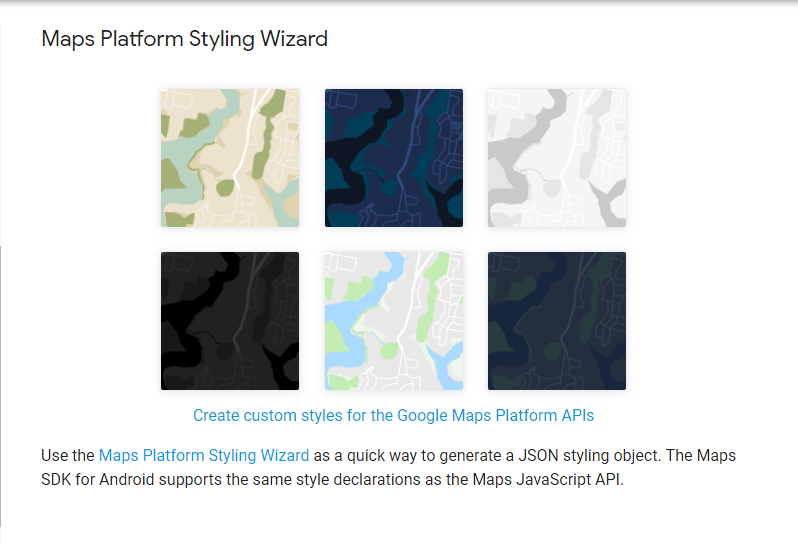Select the dark slate night map thumbnail
The height and width of the screenshot is (544, 798).
557,321
